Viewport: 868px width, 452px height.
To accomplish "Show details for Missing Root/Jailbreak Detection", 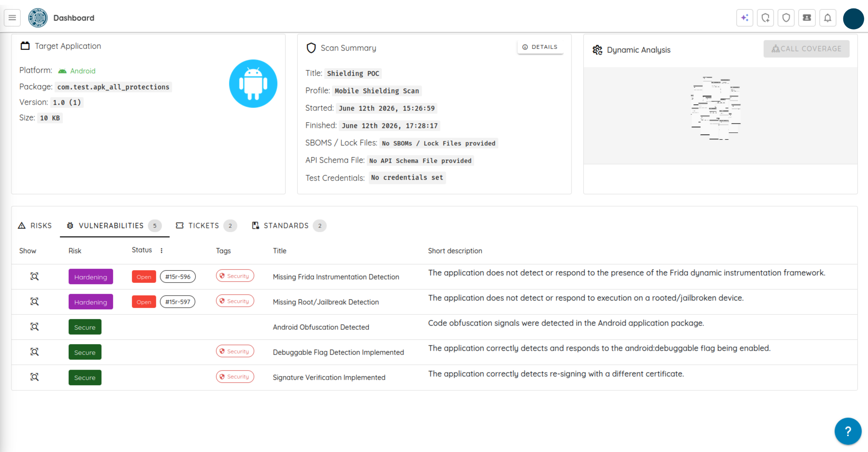I will coord(34,302).
